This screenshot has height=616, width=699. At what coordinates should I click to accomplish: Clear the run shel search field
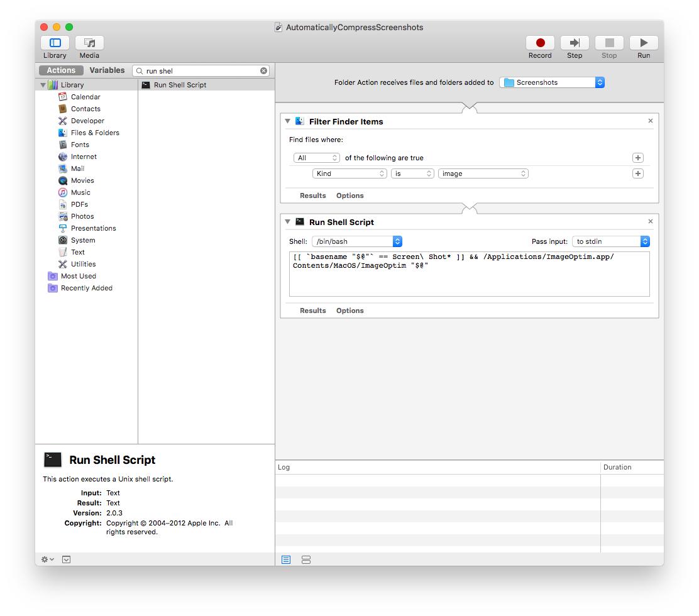coord(263,70)
